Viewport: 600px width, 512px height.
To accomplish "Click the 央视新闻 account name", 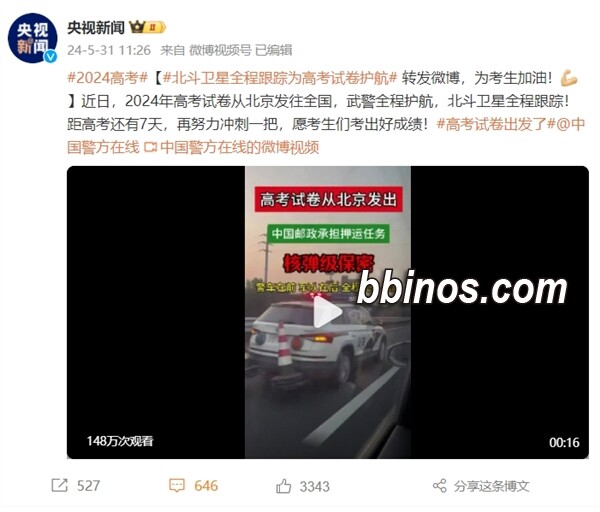I will (96, 28).
